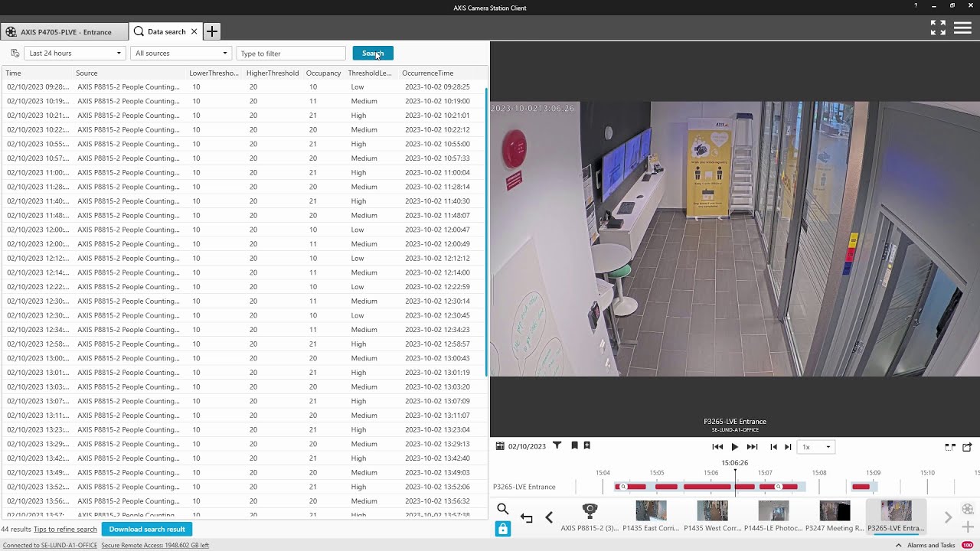The width and height of the screenshot is (980, 551).
Task: Skip to next recording
Action: click(x=752, y=447)
